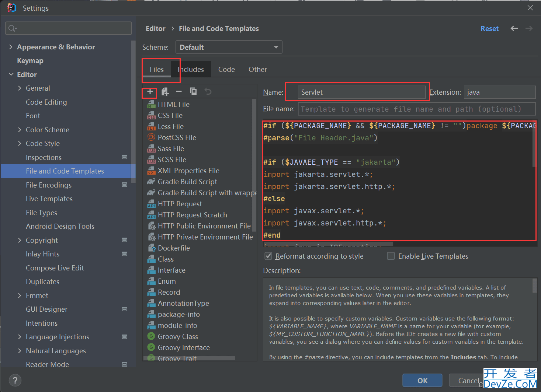Viewport: 541px width, 392px height.
Task: Select the Groovy Interface template icon
Action: point(151,347)
